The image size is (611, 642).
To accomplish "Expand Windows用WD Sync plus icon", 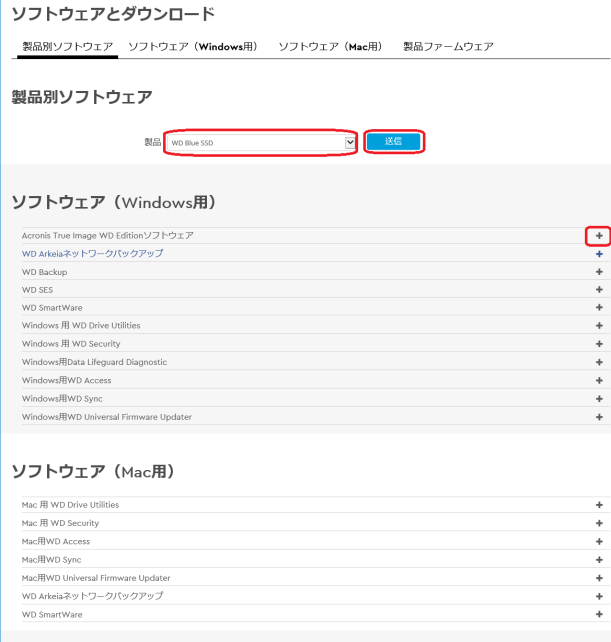I will pyautogui.click(x=599, y=399).
